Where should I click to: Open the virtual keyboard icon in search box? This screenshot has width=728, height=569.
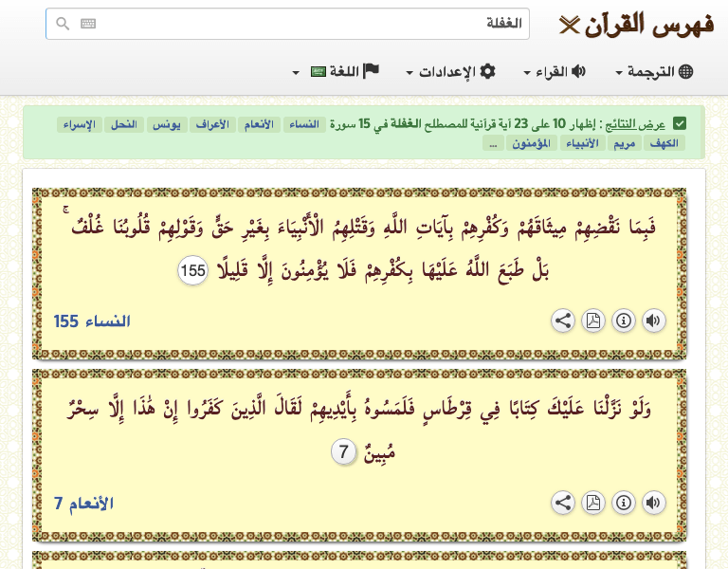click(88, 24)
